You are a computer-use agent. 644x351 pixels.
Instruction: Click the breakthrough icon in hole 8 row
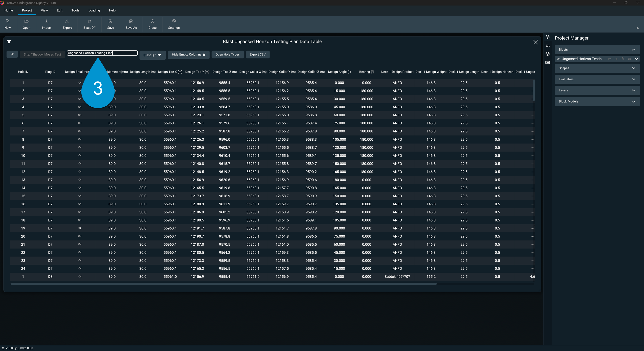pyautogui.click(x=80, y=139)
